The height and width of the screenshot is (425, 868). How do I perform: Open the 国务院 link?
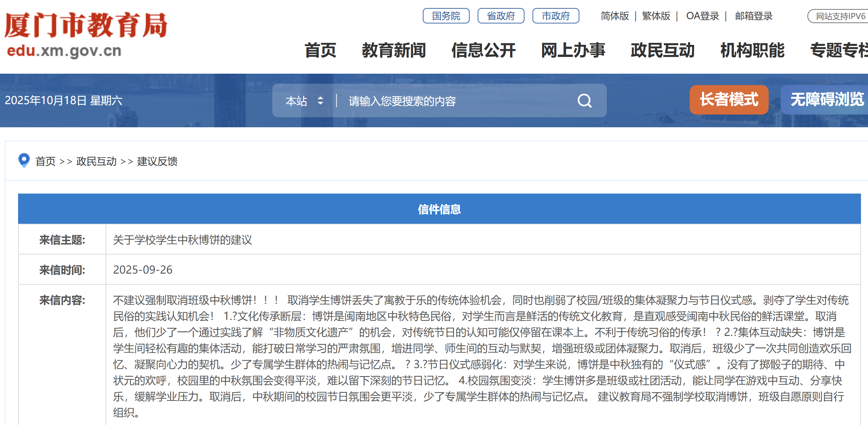446,16
